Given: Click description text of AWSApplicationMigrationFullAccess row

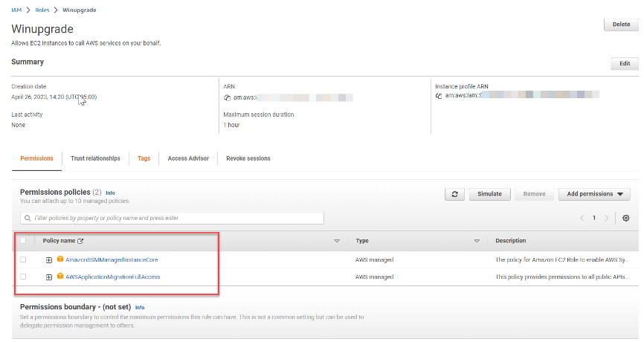Looking at the screenshot, I should (562, 277).
